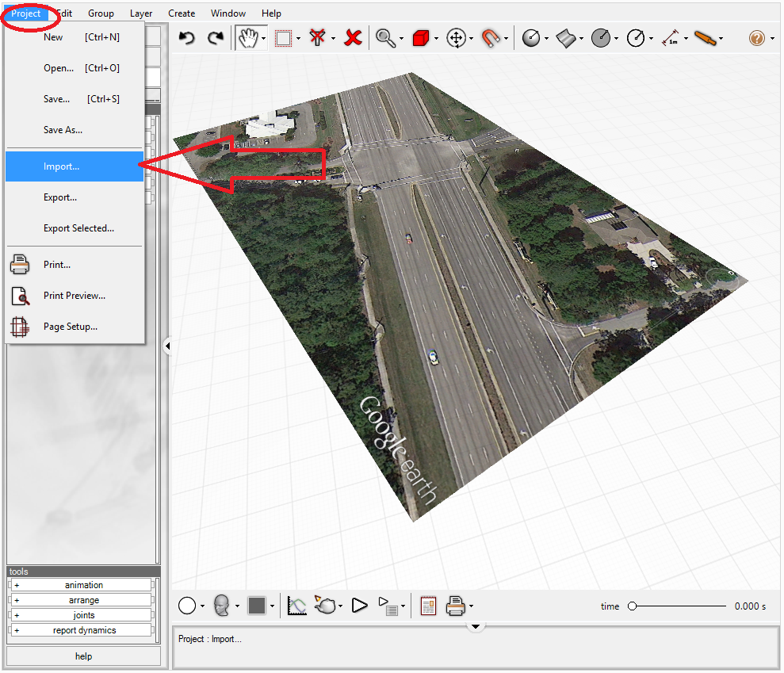Click the red cube icon
Image resolution: width=784 pixels, height=673 pixels.
tap(420, 38)
